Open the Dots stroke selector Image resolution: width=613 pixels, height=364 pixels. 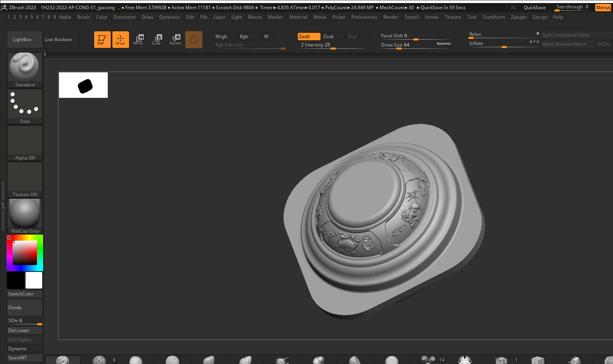[x=25, y=106]
